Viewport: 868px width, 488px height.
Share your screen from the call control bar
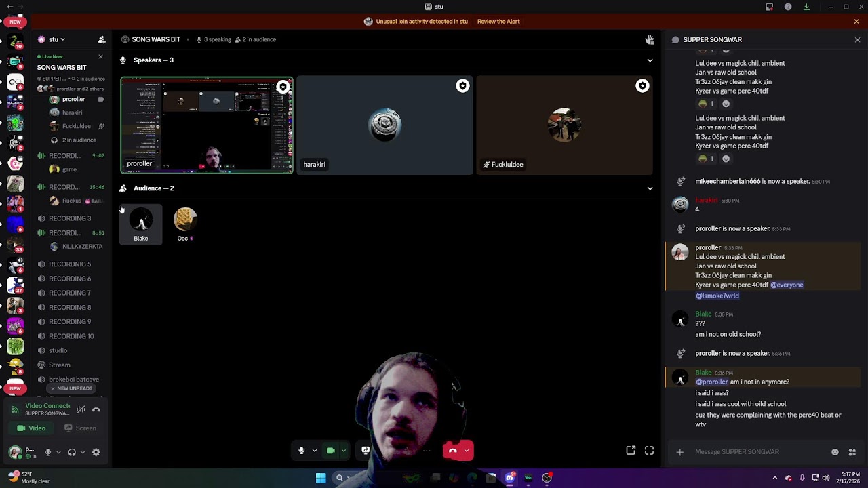366,450
